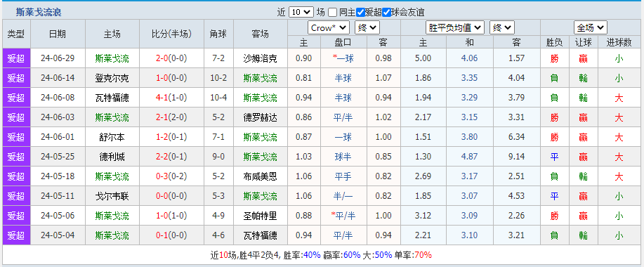Click the 瓦特福德 home team on 24-06-08
This screenshot has width=644, height=267.
click(112, 98)
